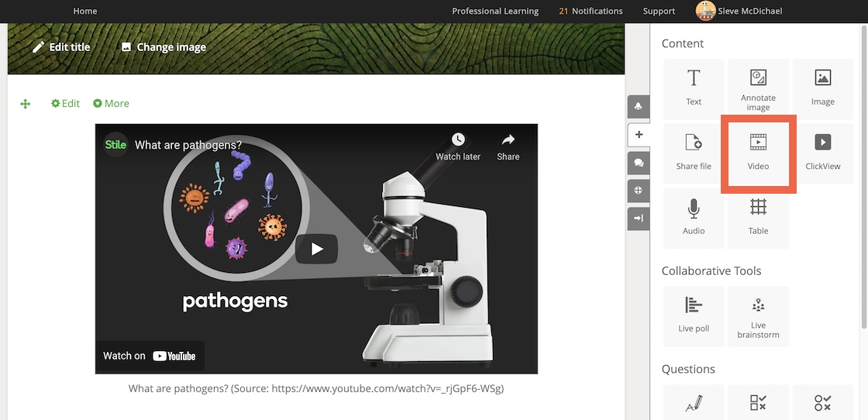The width and height of the screenshot is (868, 420).
Task: Insert a Video content block
Action: pyautogui.click(x=759, y=154)
